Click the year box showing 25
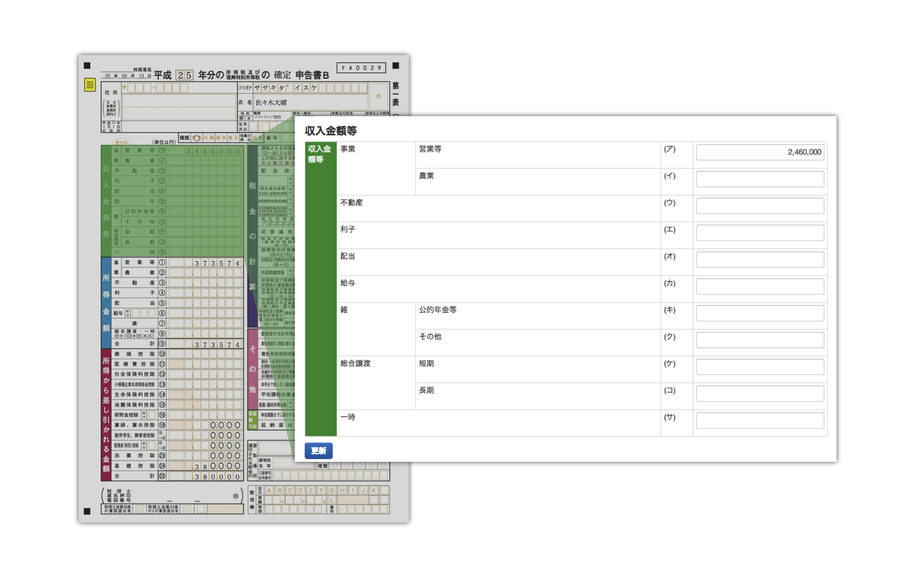This screenshot has width=924, height=578. pos(184,75)
